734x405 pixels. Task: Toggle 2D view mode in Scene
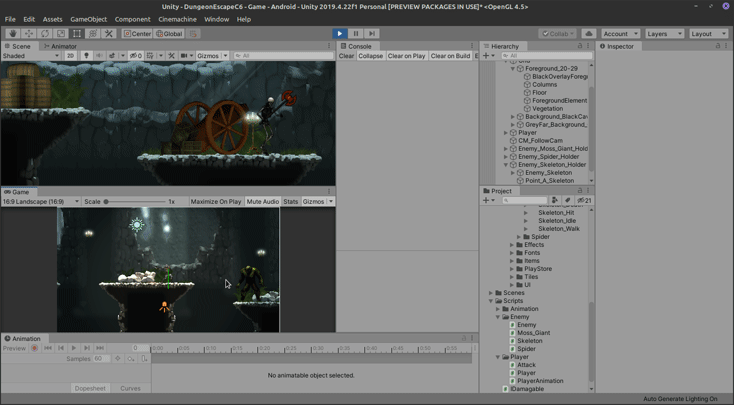tap(71, 56)
